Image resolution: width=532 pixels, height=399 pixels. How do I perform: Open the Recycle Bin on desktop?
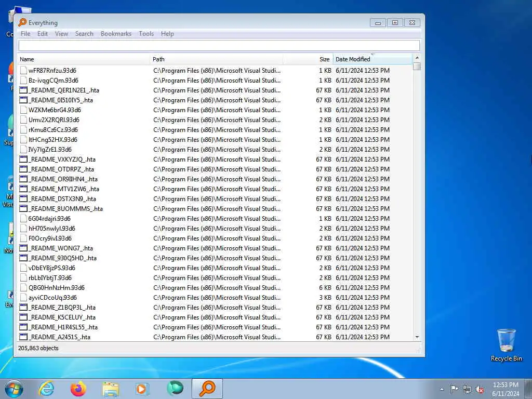(506, 345)
